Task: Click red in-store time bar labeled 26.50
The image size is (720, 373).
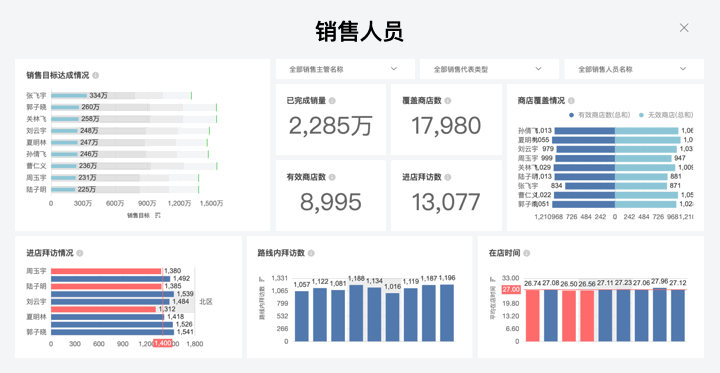Action: point(569,316)
